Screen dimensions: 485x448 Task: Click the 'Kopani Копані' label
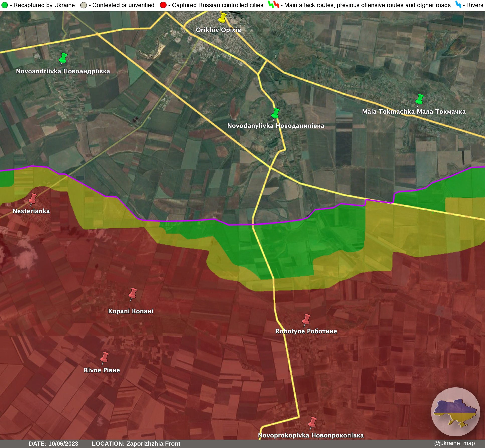131,311
